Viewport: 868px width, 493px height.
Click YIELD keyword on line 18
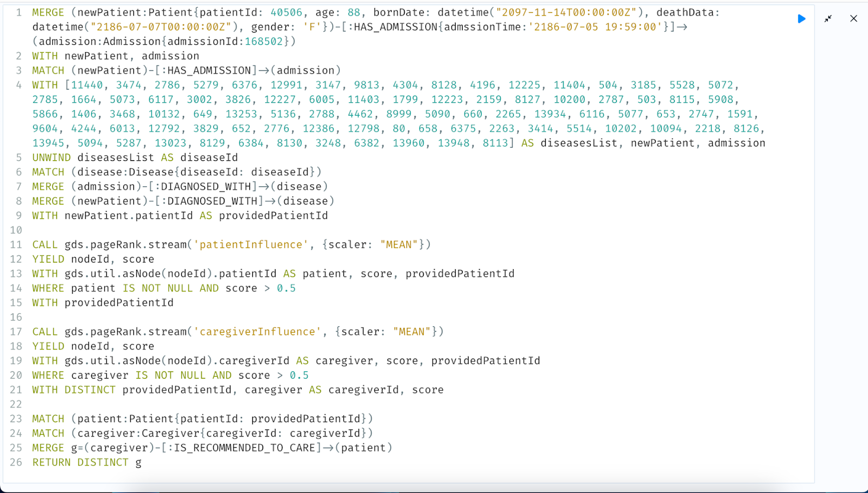point(48,346)
